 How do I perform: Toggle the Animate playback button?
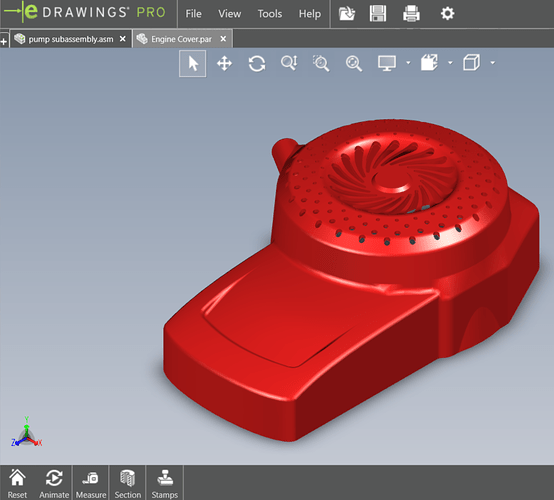click(x=54, y=483)
